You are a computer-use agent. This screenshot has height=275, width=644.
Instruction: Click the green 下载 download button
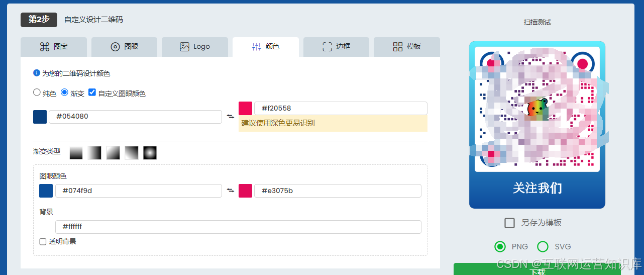pos(537,269)
